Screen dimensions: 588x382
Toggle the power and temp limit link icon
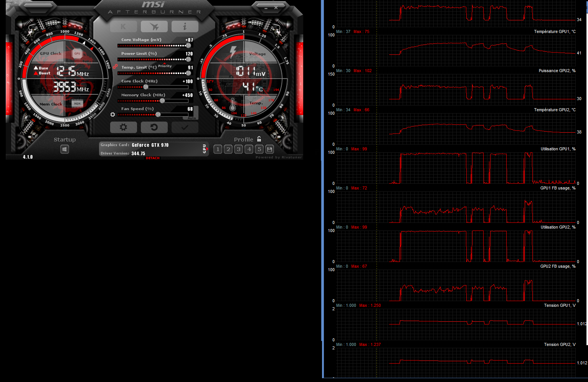coord(115,66)
